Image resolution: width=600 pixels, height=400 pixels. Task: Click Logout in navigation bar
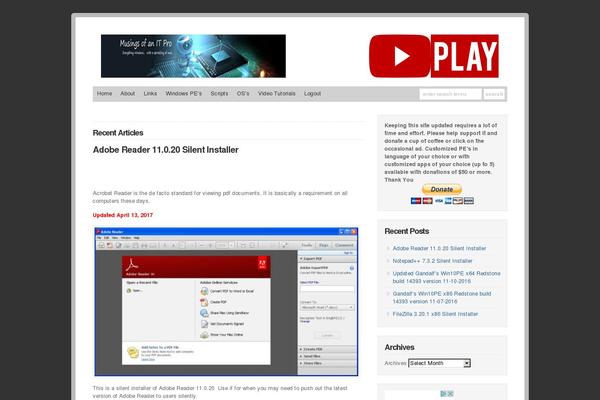(312, 93)
